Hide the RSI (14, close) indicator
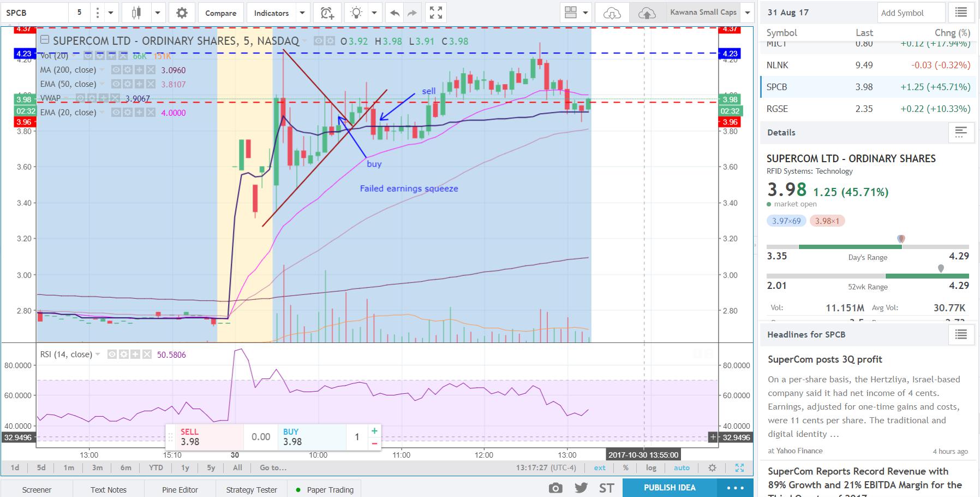This screenshot has height=497, width=980. 112,354
